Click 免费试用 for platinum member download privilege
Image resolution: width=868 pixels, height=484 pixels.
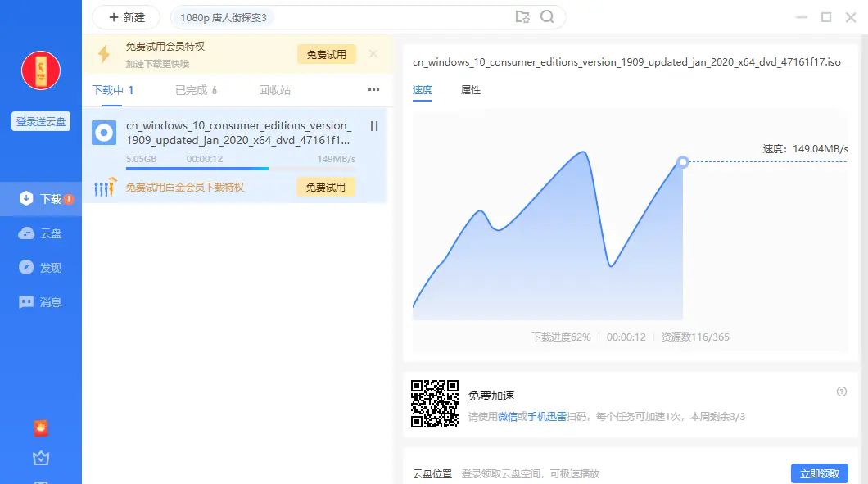coord(326,188)
